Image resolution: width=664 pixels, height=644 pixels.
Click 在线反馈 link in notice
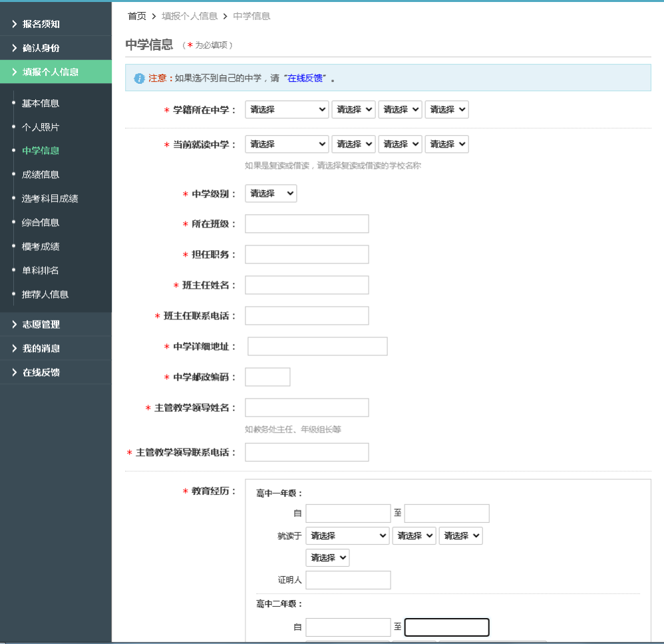305,79
